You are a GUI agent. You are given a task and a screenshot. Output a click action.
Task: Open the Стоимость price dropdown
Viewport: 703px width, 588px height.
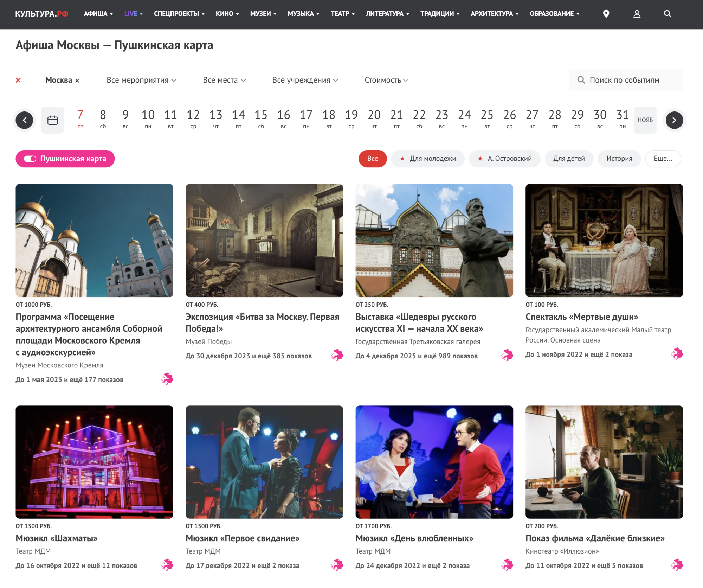pyautogui.click(x=386, y=80)
